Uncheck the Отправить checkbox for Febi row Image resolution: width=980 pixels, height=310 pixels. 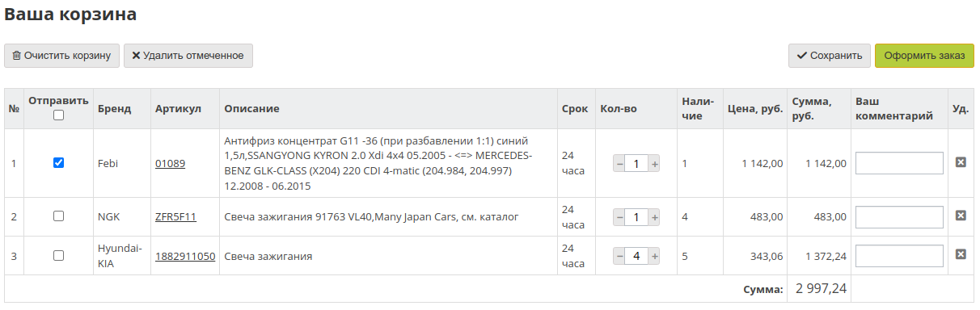pyautogui.click(x=58, y=162)
